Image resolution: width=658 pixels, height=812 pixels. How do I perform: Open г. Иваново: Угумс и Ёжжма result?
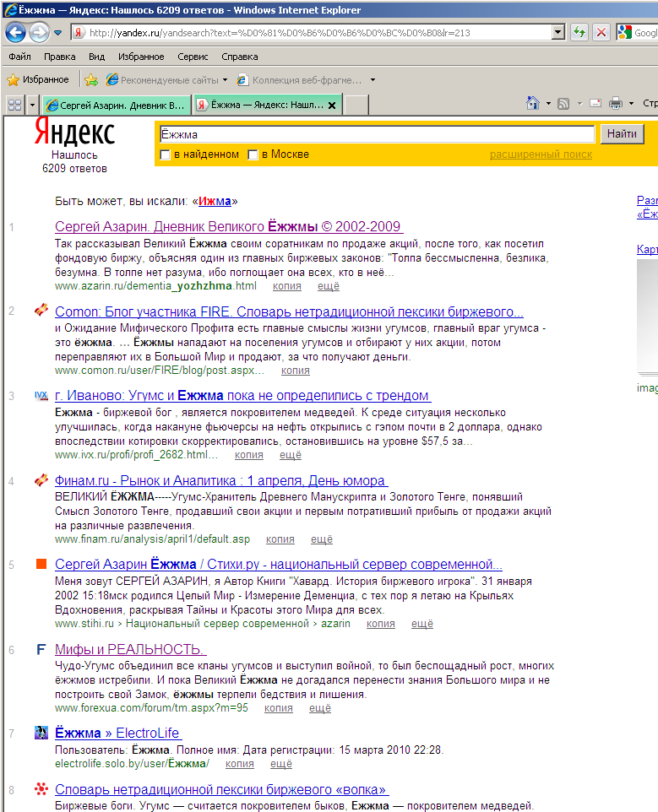pos(242,396)
